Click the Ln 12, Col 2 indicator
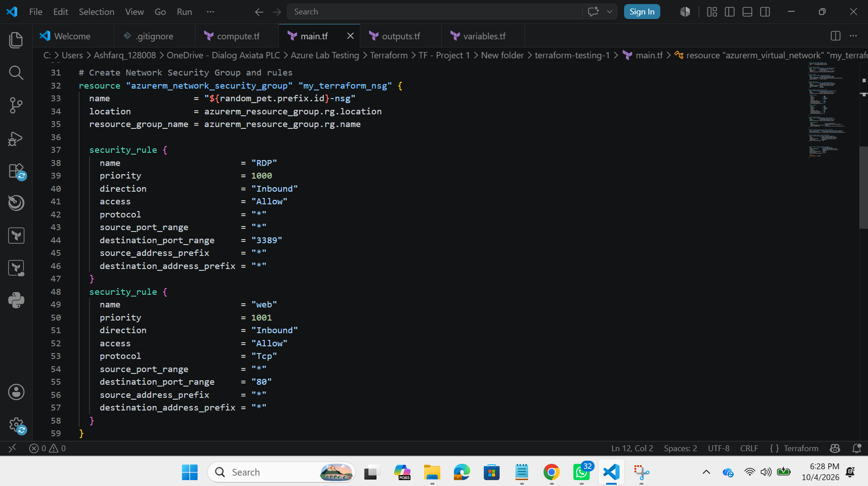This screenshot has width=868, height=486. tap(632, 448)
